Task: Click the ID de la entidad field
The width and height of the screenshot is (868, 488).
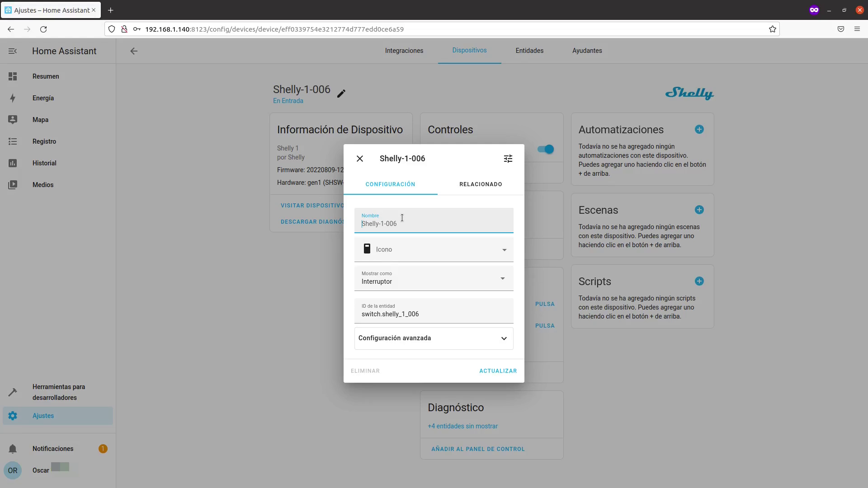Action: point(434,314)
